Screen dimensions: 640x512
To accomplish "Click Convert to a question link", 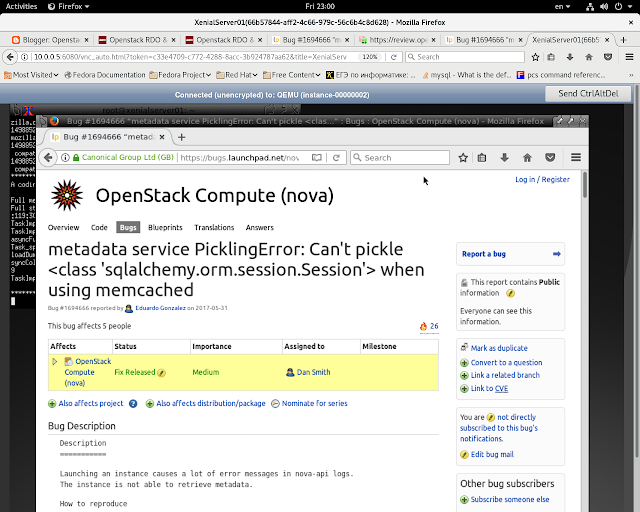I will pyautogui.click(x=506, y=363).
